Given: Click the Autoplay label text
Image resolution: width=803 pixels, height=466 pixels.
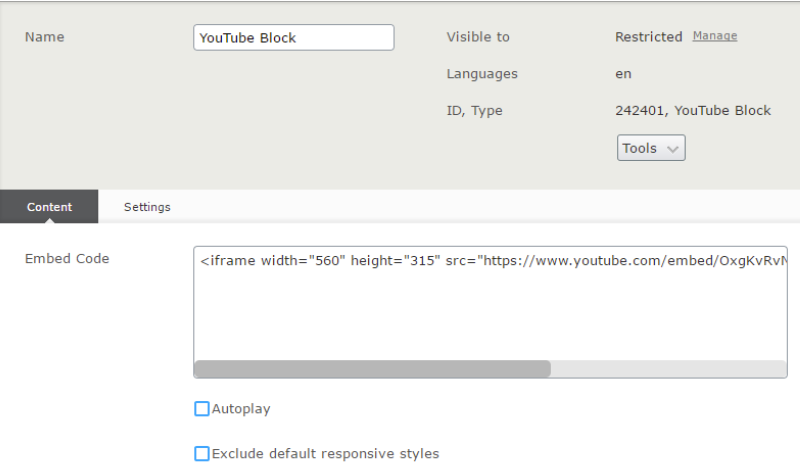Looking at the screenshot, I should click(x=241, y=409).
